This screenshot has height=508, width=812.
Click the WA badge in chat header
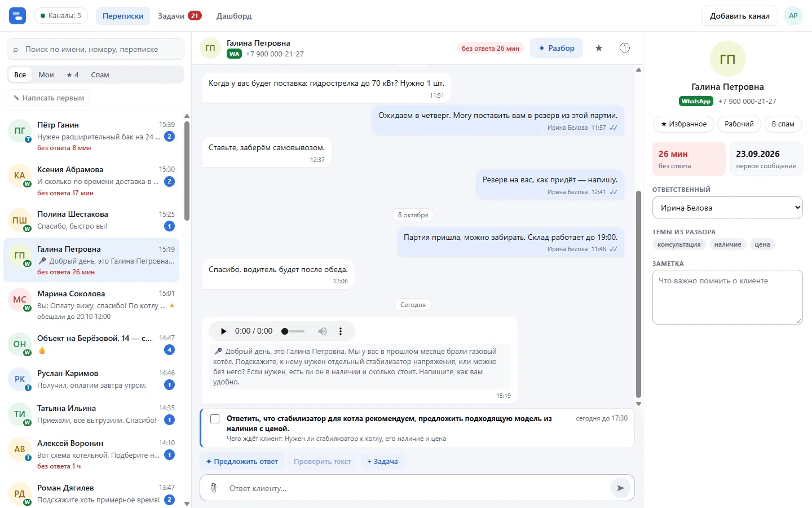click(x=235, y=54)
